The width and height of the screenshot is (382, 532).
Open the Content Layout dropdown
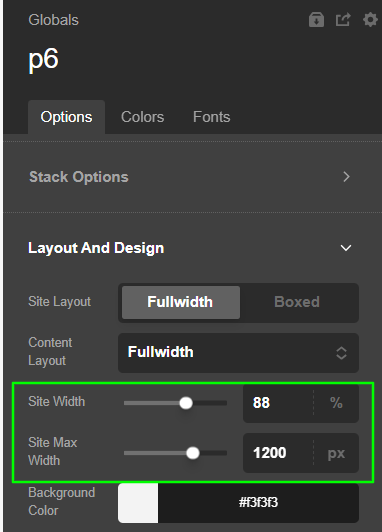coord(238,353)
